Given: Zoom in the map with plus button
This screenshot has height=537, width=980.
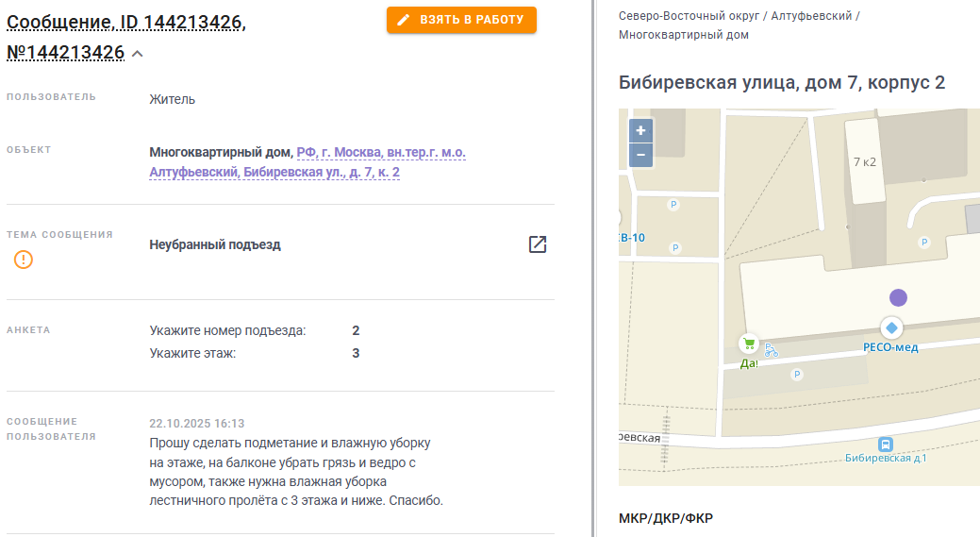Looking at the screenshot, I should [x=640, y=130].
